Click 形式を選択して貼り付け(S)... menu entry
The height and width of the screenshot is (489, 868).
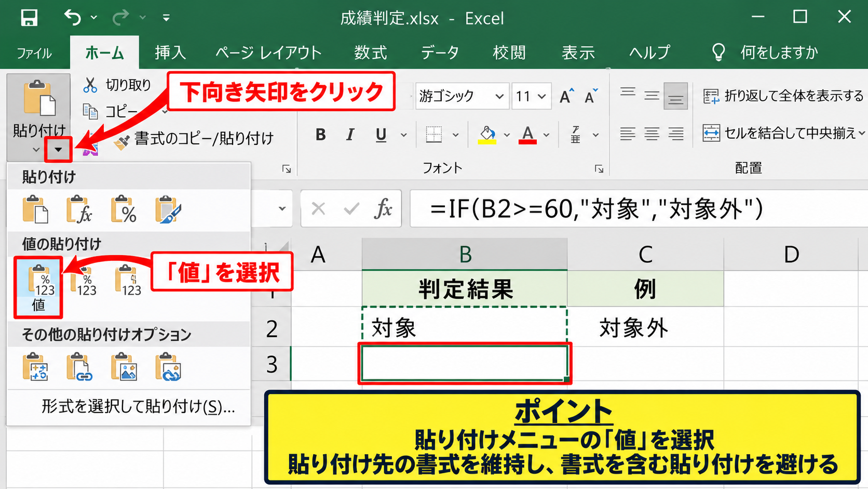pos(138,406)
